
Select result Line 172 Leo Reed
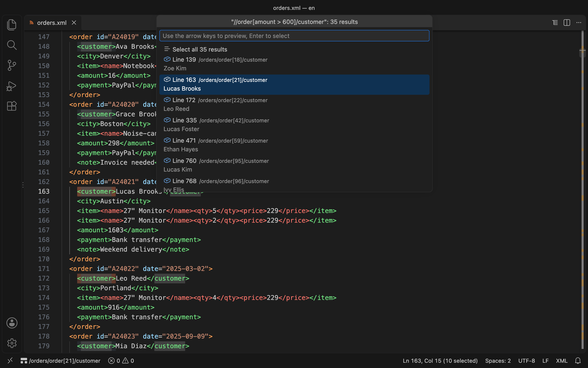click(x=294, y=105)
